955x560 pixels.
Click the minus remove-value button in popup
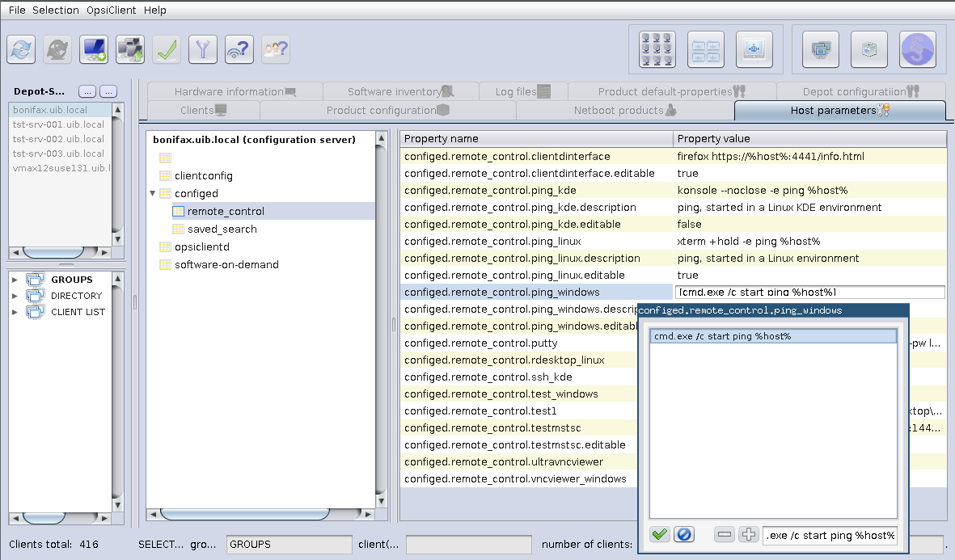click(x=725, y=534)
